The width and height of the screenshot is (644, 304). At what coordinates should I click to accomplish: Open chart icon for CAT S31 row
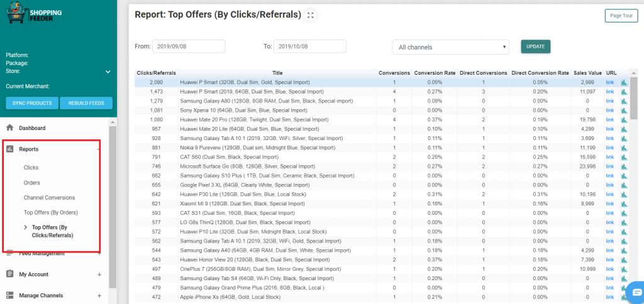[x=625, y=213]
